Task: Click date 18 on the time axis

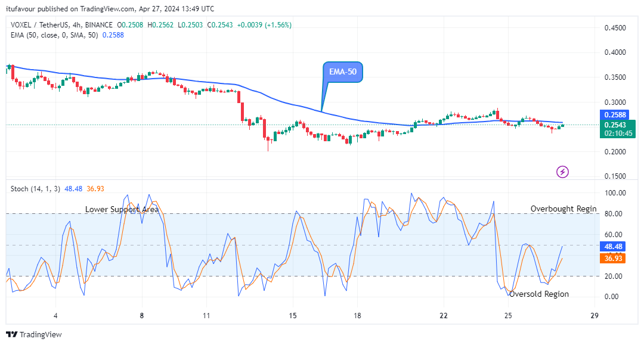Action: point(357,315)
